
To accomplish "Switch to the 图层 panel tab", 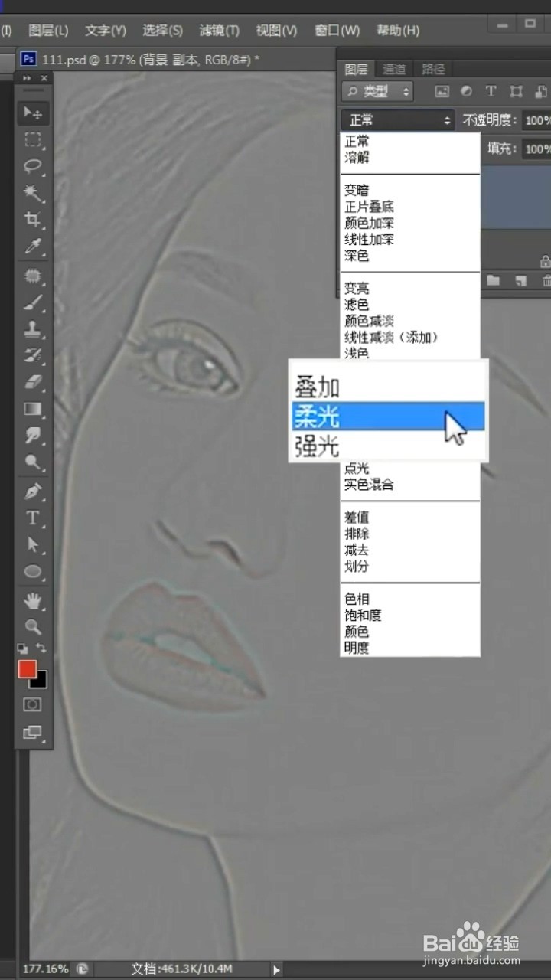I will click(357, 69).
